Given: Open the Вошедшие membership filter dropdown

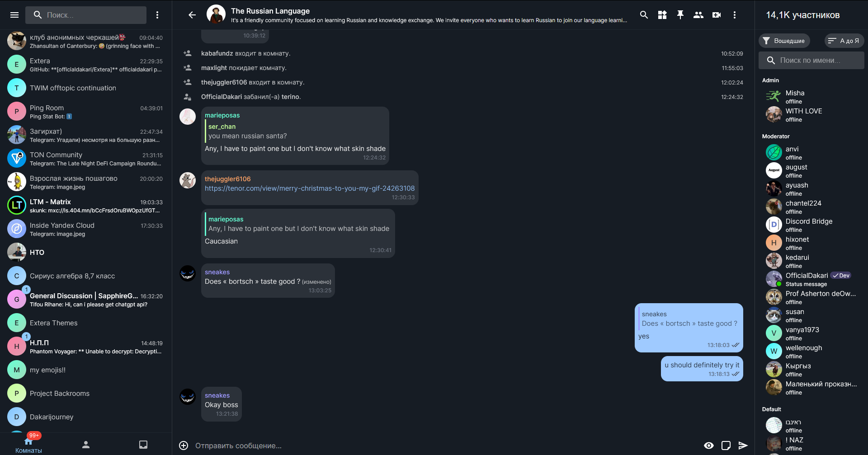Looking at the screenshot, I should click(x=784, y=41).
